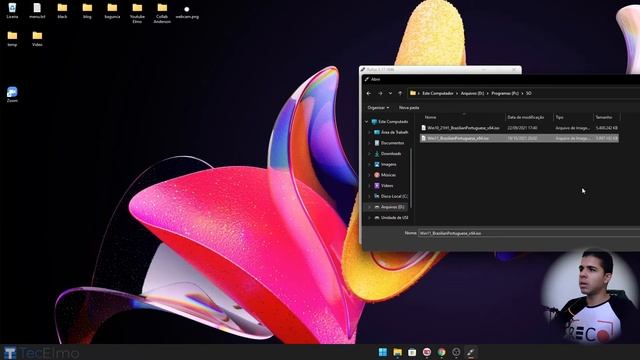Select Disco Local (C:) in the sidebar

391,196
